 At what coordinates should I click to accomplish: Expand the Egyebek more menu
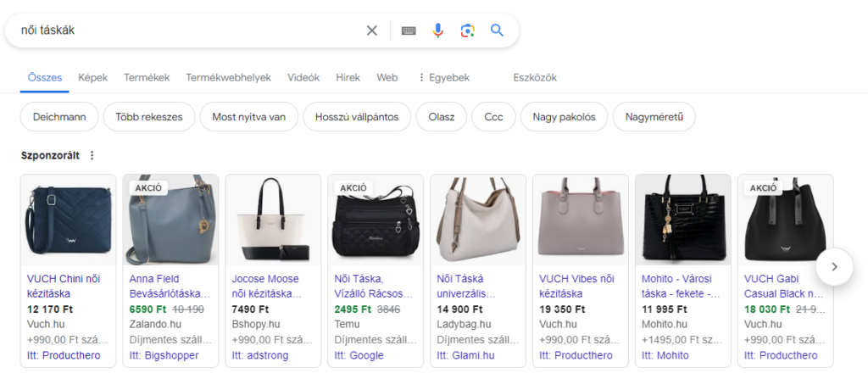443,77
